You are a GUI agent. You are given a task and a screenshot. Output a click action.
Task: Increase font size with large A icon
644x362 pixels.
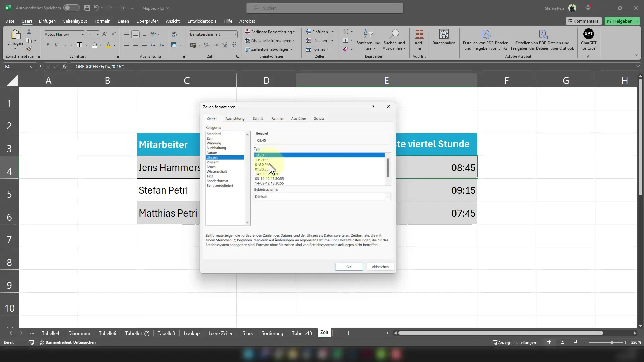coord(105,34)
